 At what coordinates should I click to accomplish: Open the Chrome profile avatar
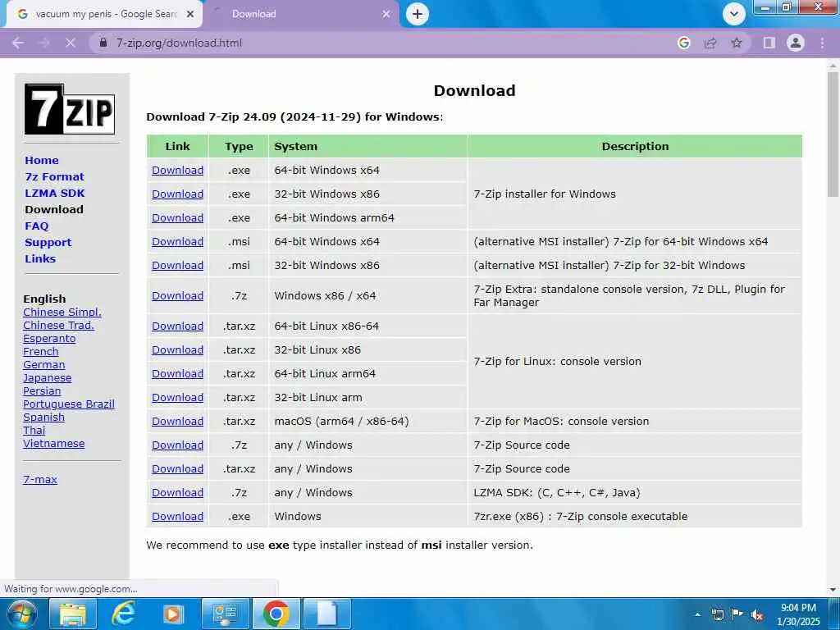pos(796,43)
